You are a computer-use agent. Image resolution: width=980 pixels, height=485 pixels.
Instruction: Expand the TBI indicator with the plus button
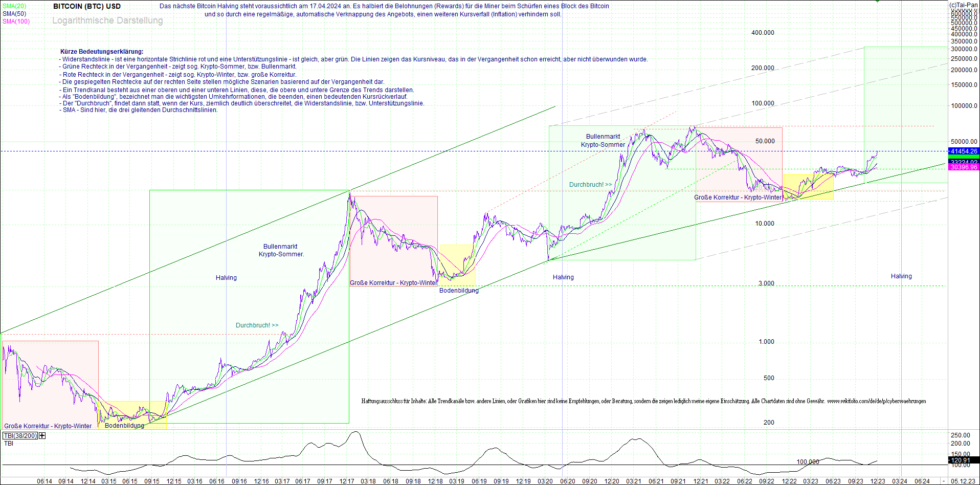coord(42,435)
